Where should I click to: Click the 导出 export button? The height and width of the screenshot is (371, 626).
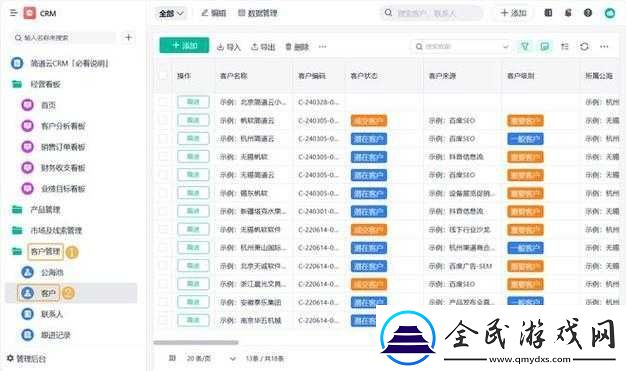pos(263,47)
